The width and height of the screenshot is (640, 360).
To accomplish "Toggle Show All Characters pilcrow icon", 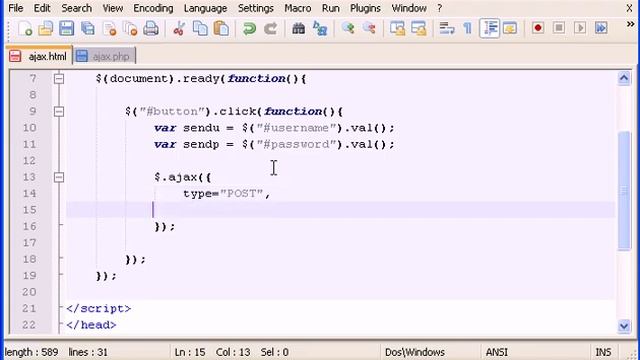I will [468, 29].
